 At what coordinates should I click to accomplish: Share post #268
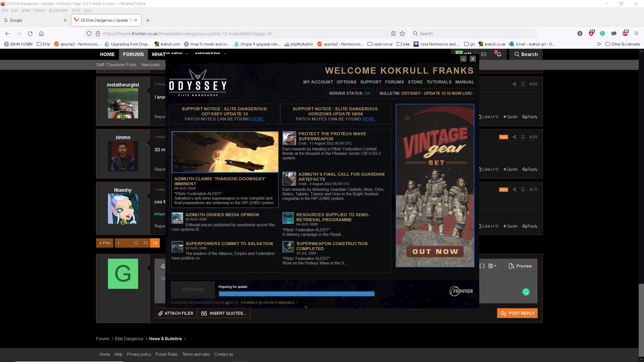click(514, 84)
